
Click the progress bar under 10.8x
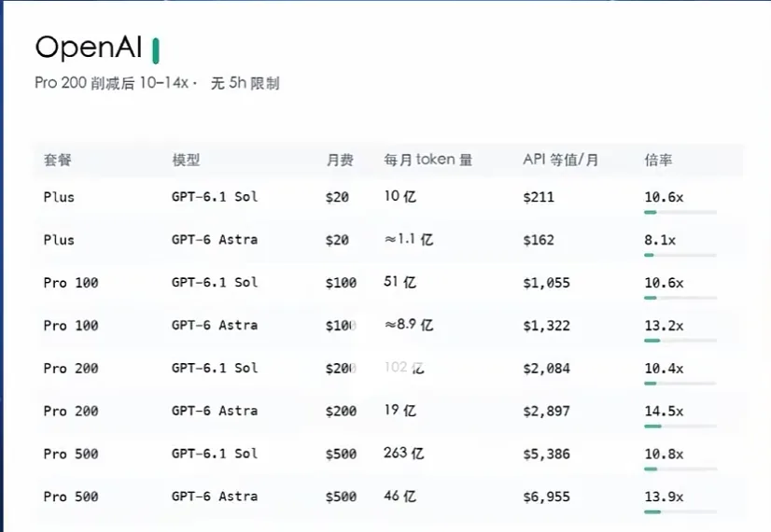680,469
